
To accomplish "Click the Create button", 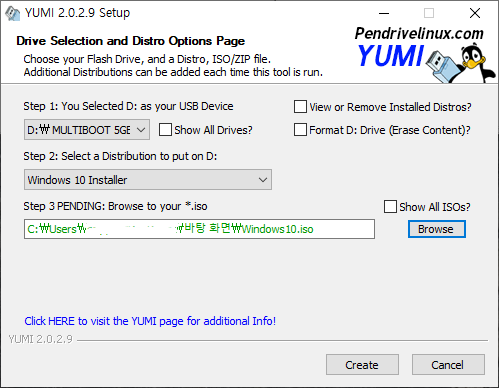I will (362, 365).
